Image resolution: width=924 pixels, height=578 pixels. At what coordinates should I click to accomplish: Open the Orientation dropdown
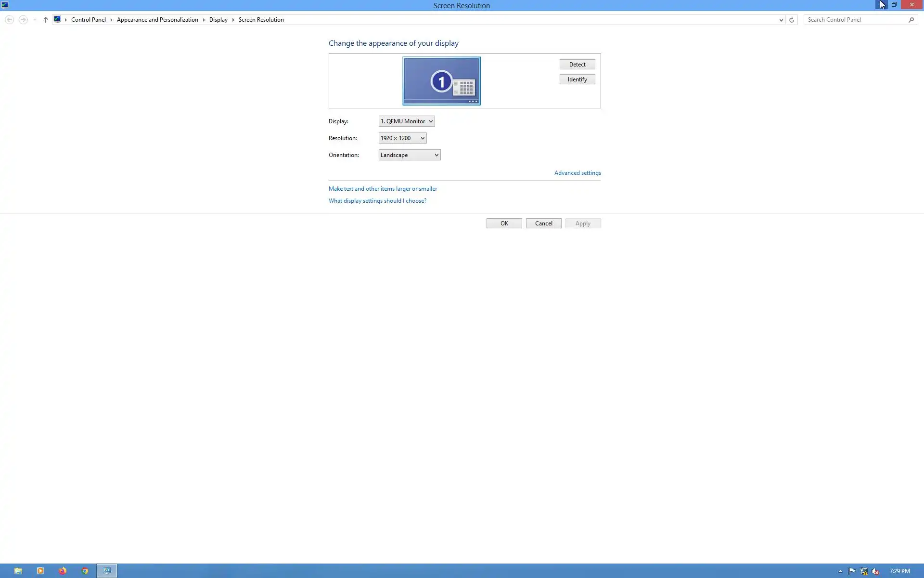pos(409,155)
